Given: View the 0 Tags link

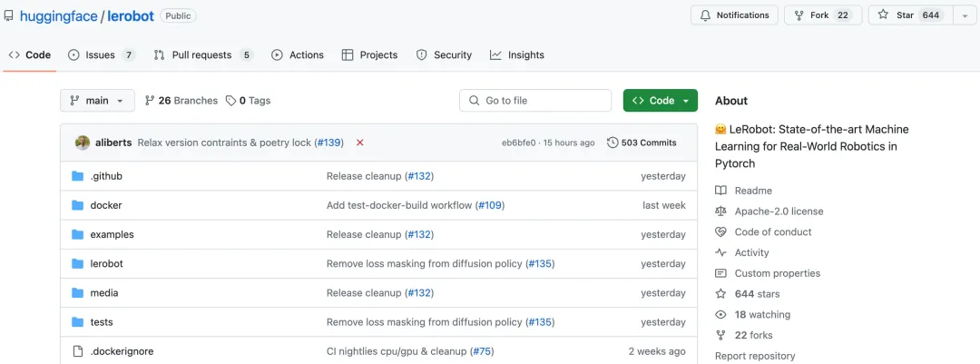Looking at the screenshot, I should (248, 101).
